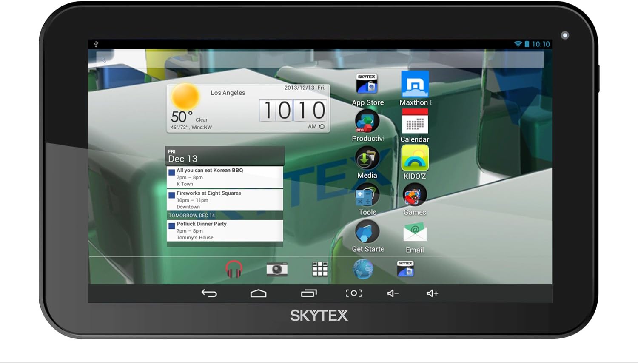Take a screenshot using the capture button
Screen dimensions: 638x364
tap(354, 293)
